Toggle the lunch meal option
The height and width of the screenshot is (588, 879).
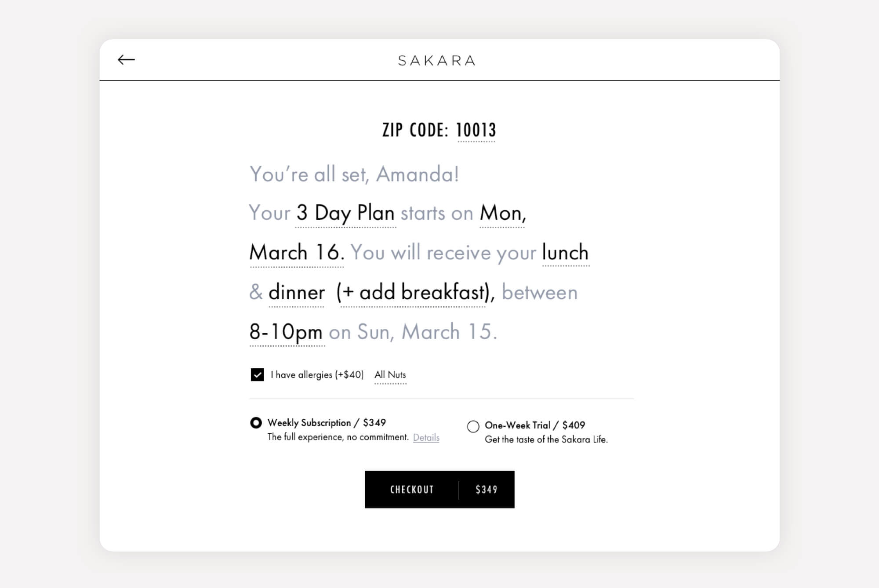coord(565,253)
